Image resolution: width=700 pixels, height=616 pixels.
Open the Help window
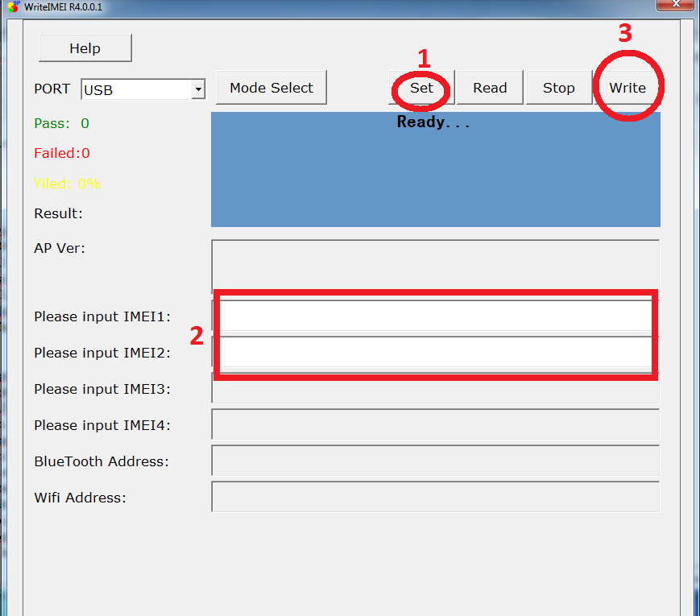(85, 48)
